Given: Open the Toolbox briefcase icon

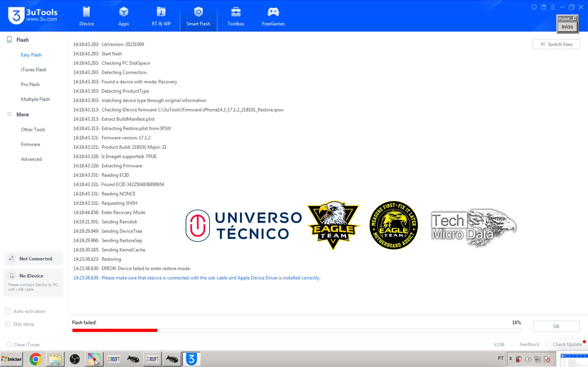Looking at the screenshot, I should coord(236,12).
